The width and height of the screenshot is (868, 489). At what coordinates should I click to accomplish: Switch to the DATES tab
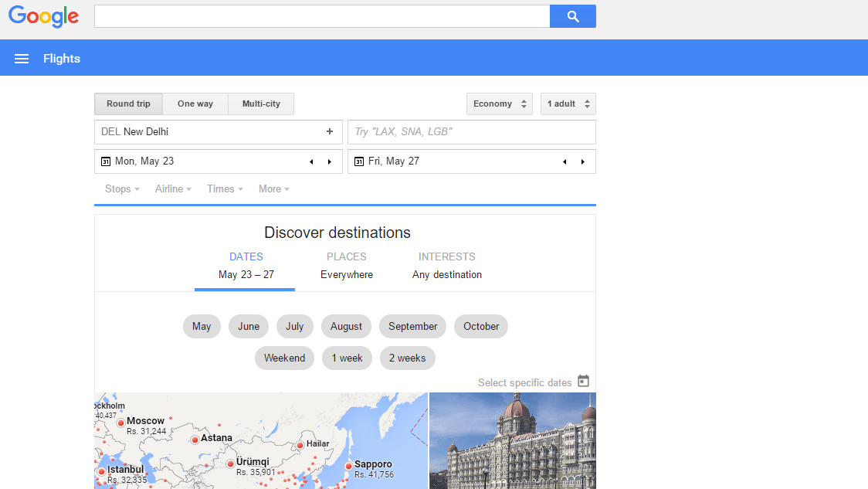(x=246, y=266)
